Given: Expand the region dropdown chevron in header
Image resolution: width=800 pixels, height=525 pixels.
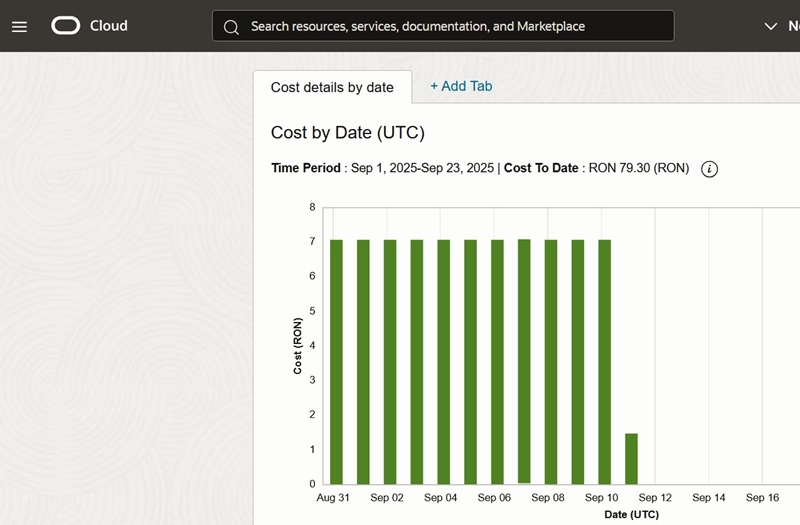Looking at the screenshot, I should [770, 26].
